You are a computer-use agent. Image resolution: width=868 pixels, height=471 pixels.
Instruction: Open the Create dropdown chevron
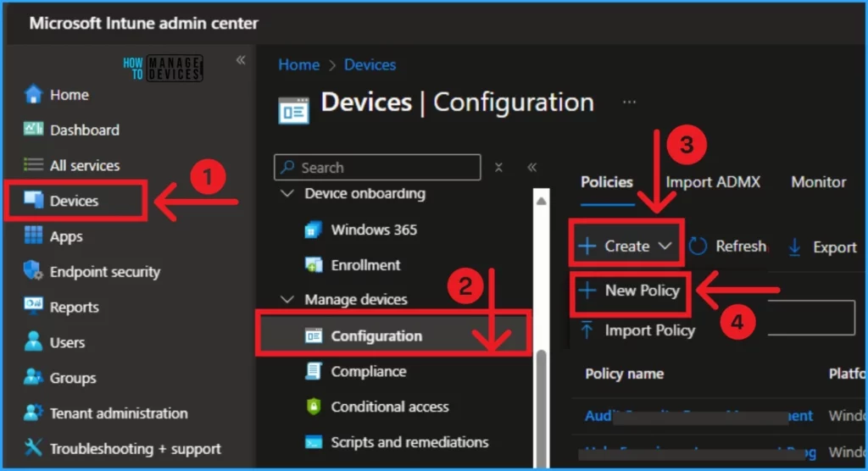coord(665,246)
